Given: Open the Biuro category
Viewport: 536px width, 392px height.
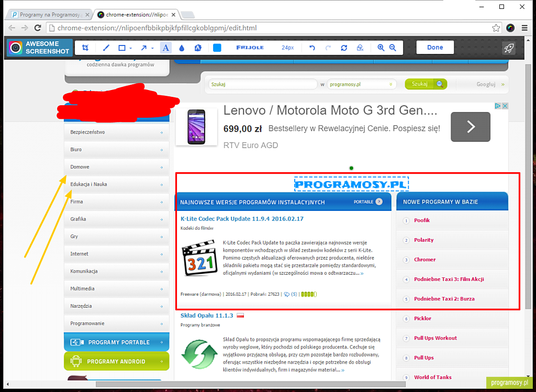Looking at the screenshot, I should tap(117, 150).
